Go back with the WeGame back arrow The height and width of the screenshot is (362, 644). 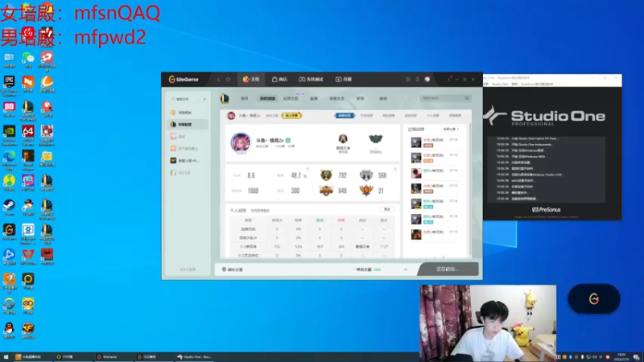pos(218,79)
